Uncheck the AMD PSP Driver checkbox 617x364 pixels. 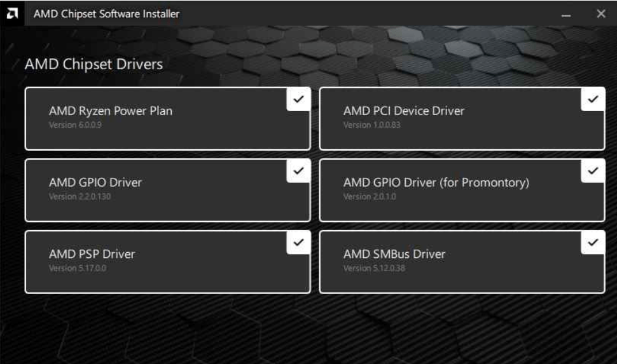[x=298, y=242]
